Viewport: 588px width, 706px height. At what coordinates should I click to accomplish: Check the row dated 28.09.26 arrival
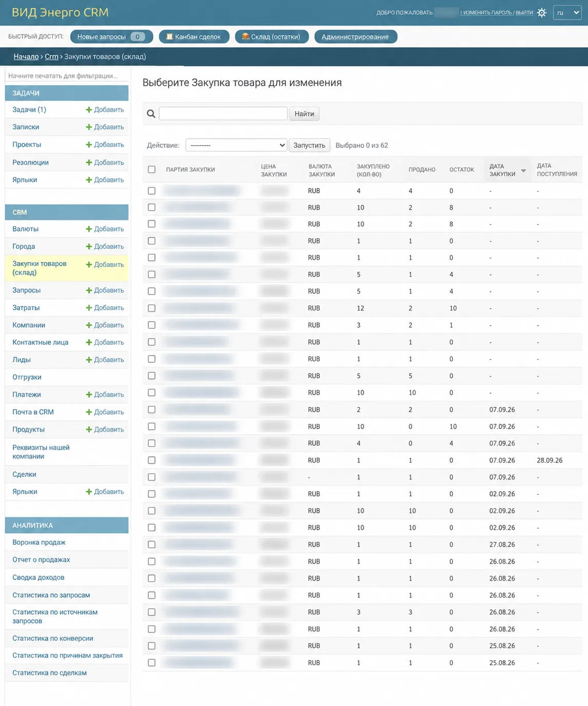tap(151, 460)
